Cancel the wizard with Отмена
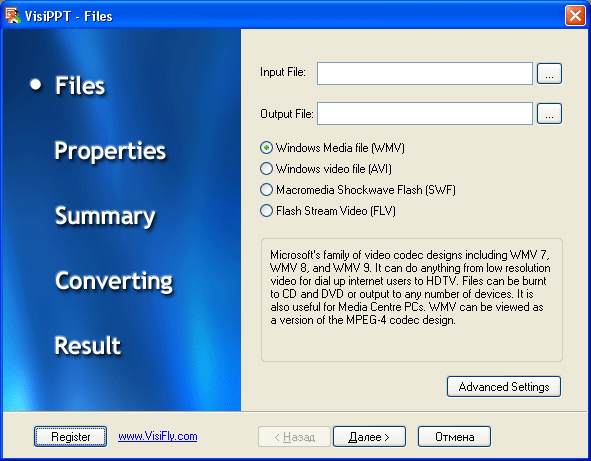This screenshot has width=591, height=461. click(x=455, y=437)
